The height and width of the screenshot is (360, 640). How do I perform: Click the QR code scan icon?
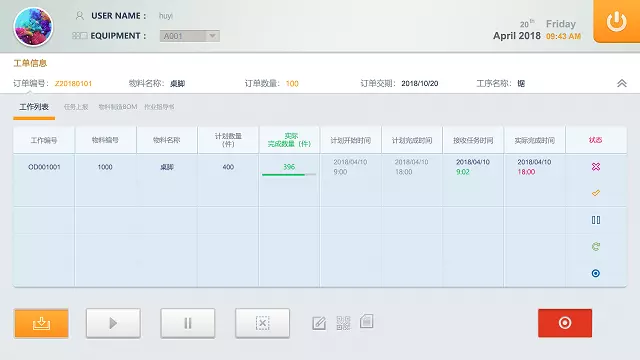343,323
